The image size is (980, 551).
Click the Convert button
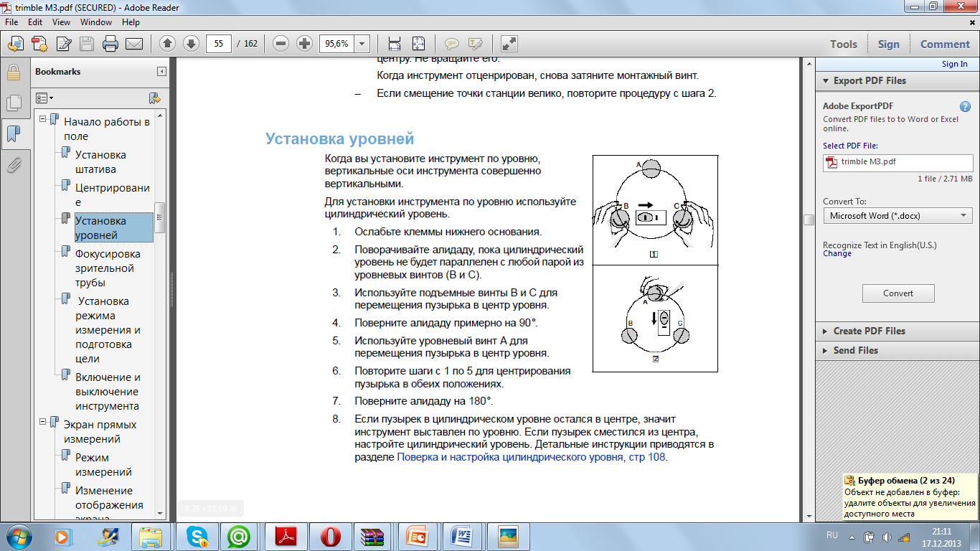tap(898, 293)
